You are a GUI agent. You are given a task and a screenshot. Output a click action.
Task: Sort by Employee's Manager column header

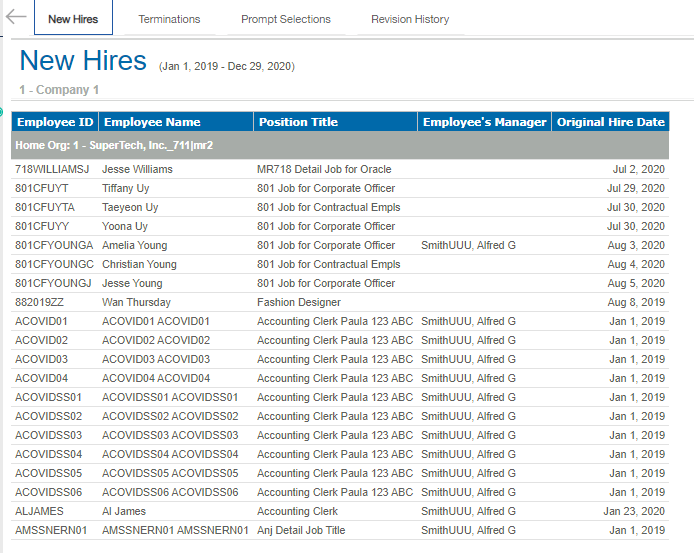(484, 122)
